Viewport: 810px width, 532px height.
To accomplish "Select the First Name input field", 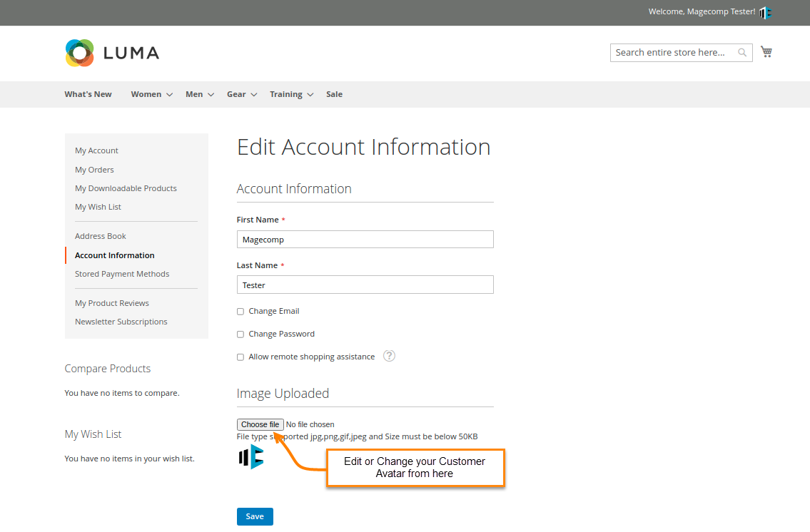I will coord(365,240).
